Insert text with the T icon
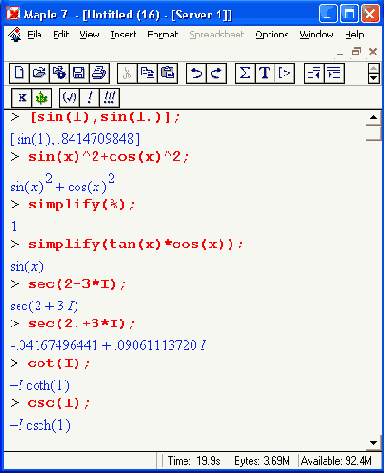 pyautogui.click(x=265, y=73)
